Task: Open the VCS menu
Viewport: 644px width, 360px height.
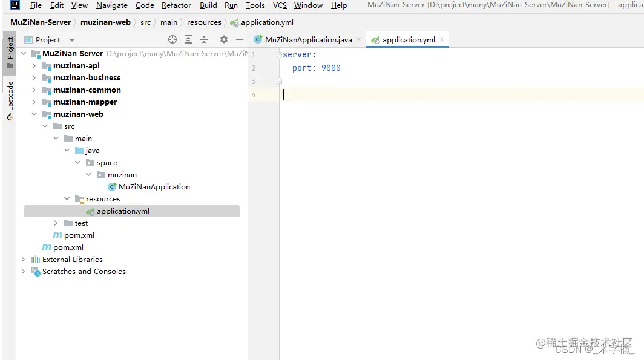Action: pyautogui.click(x=280, y=5)
